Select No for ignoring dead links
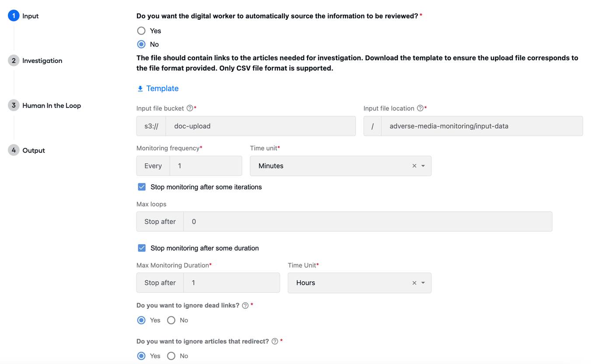Screen dimensions: 601x364 tap(171, 320)
